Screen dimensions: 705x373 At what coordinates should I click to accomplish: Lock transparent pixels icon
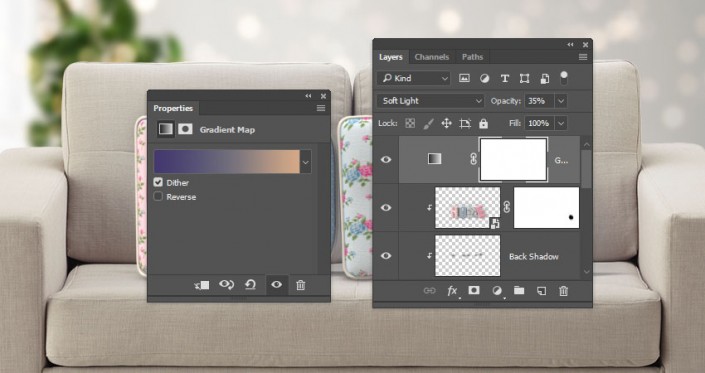click(410, 123)
